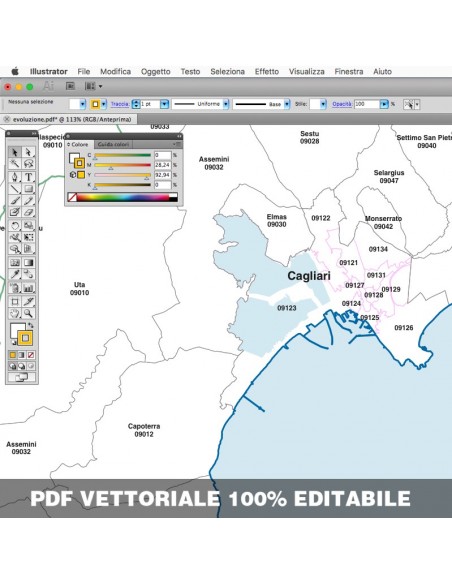
Task: Click the CMYK color spectrum bar
Action: (x=122, y=197)
